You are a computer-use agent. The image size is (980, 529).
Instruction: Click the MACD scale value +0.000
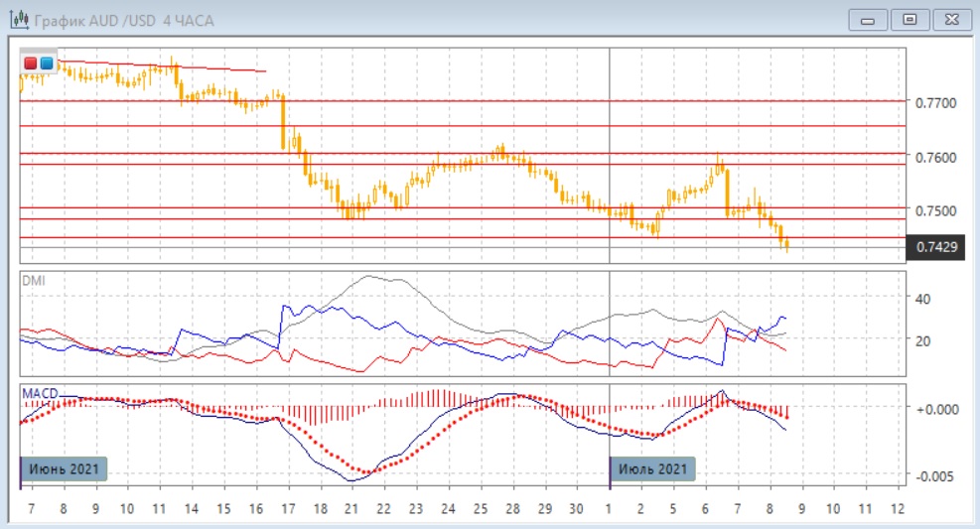pyautogui.click(x=936, y=408)
